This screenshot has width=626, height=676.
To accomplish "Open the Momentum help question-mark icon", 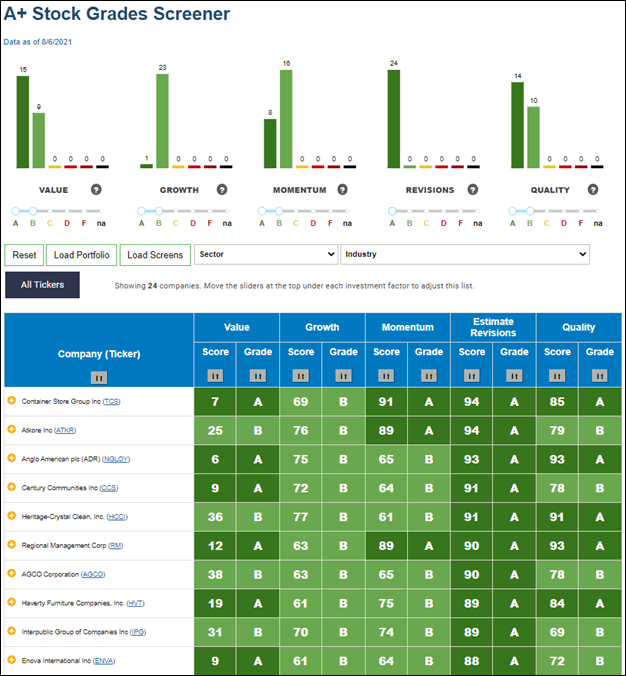I will (342, 190).
